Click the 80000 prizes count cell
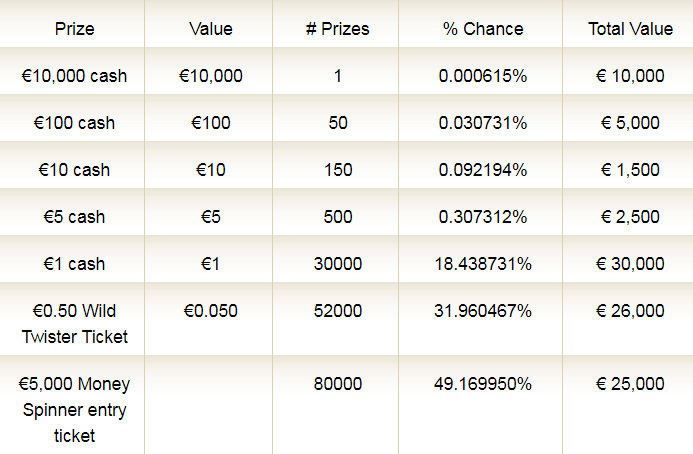The height and width of the screenshot is (454, 693). pyautogui.click(x=337, y=384)
